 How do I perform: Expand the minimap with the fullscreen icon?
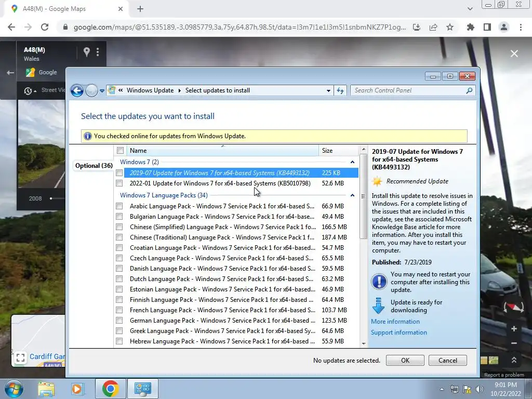pyautogui.click(x=20, y=358)
